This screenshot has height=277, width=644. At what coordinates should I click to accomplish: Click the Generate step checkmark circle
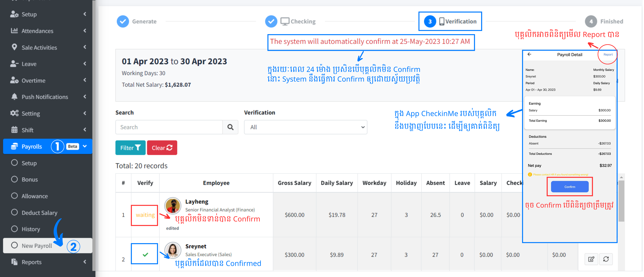(123, 21)
